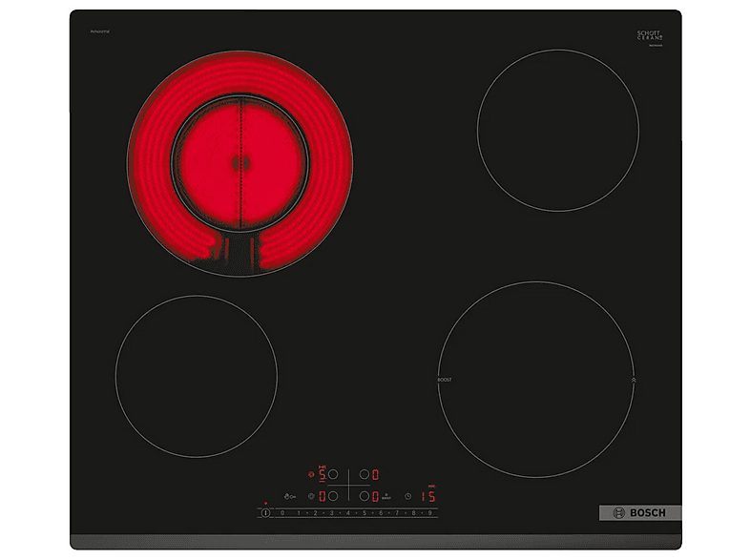This screenshot has width=750, height=560.
Task: Select the front-right zone circle in control panel
Action: 365,496
